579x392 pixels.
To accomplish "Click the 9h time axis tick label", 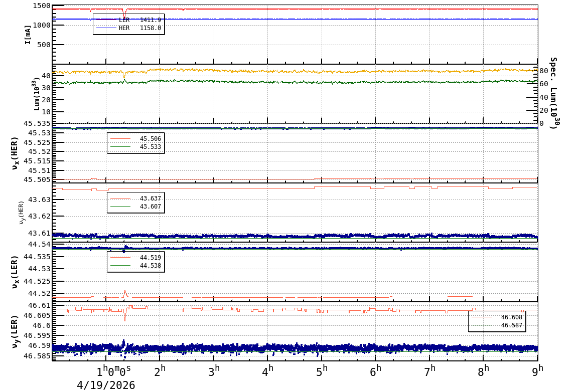I will point(537,371).
